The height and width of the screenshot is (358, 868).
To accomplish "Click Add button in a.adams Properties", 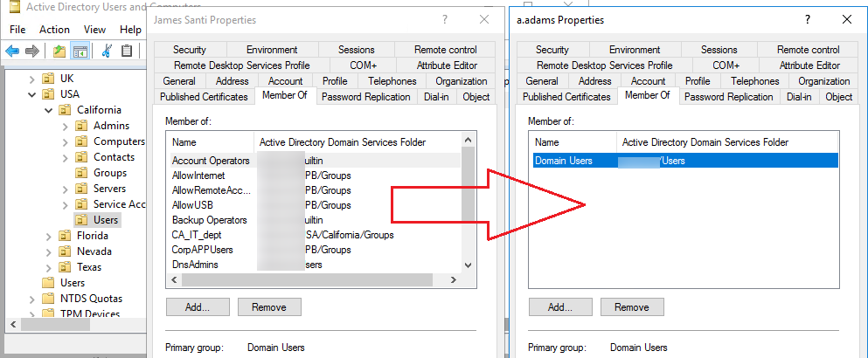I will pyautogui.click(x=559, y=307).
